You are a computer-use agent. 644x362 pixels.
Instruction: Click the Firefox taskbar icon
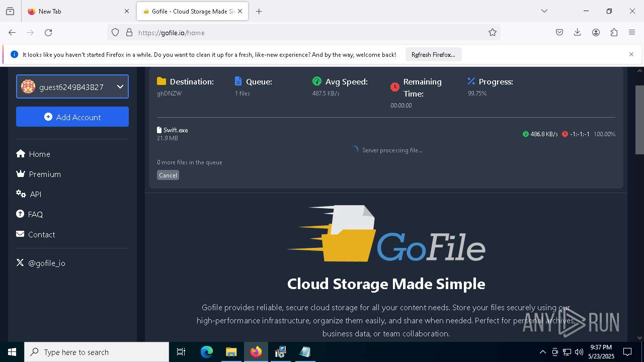tap(256, 352)
